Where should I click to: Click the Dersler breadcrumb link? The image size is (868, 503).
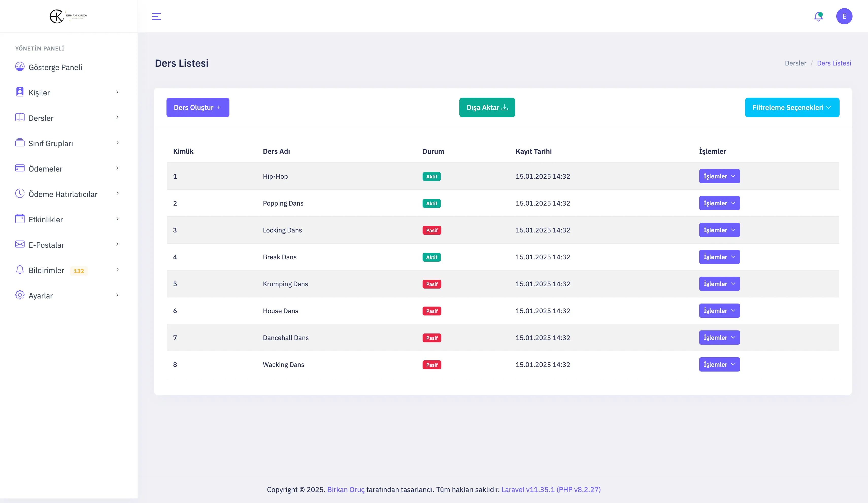795,63
